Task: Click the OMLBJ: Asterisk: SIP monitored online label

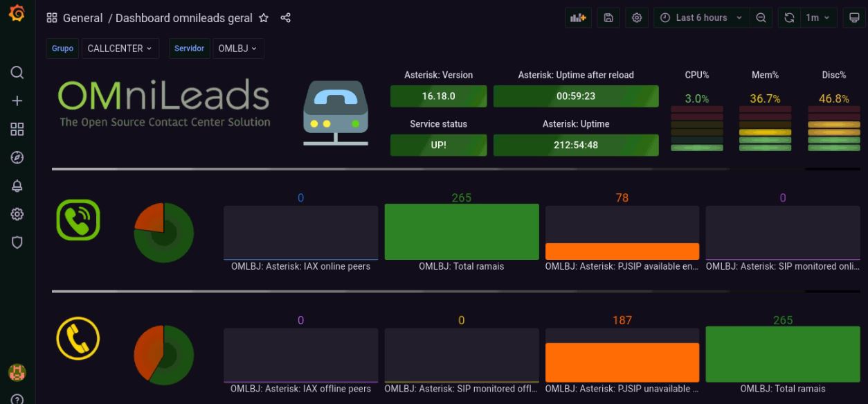Action: tap(783, 266)
